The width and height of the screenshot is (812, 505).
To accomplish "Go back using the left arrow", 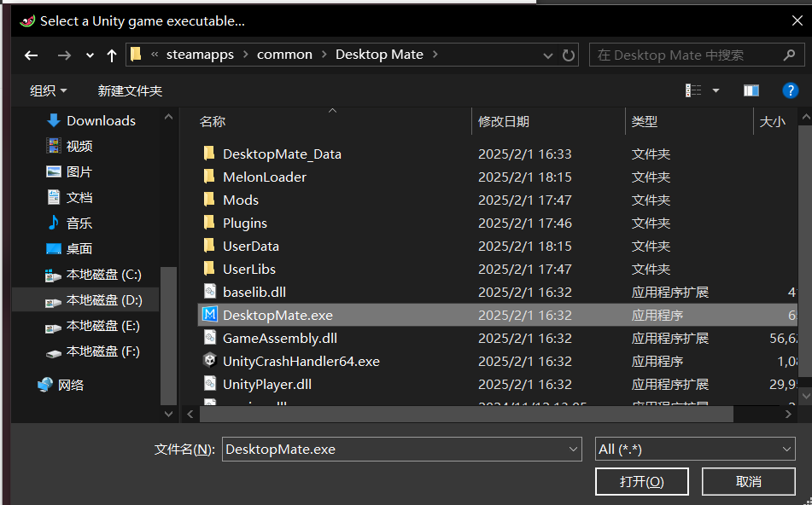I will [31, 55].
